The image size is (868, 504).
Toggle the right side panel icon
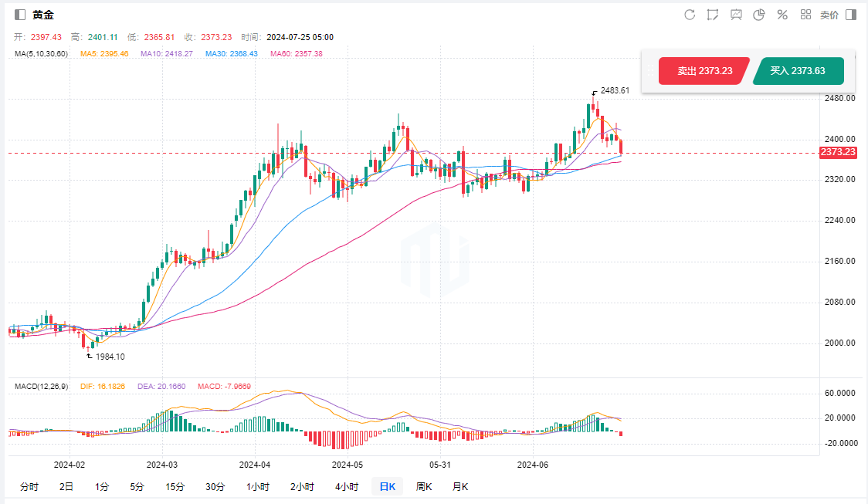(x=851, y=15)
